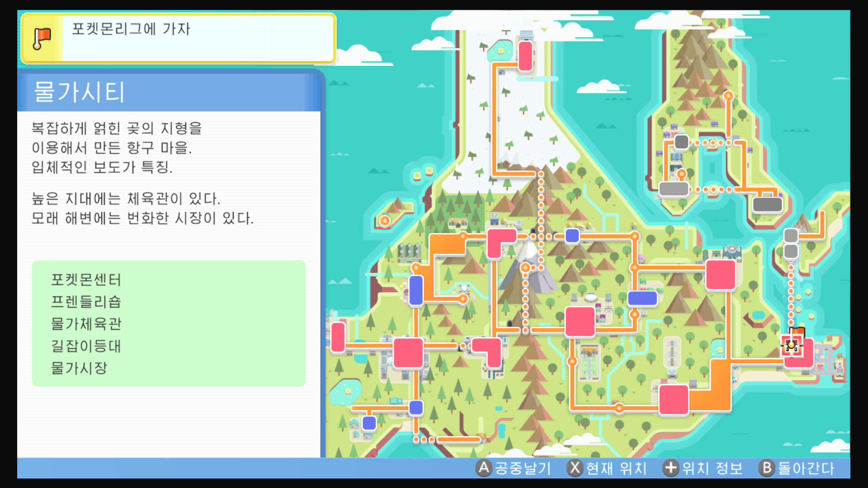Click 포켓몬센터 in the facility list
This screenshot has height=488, width=868.
(86, 280)
